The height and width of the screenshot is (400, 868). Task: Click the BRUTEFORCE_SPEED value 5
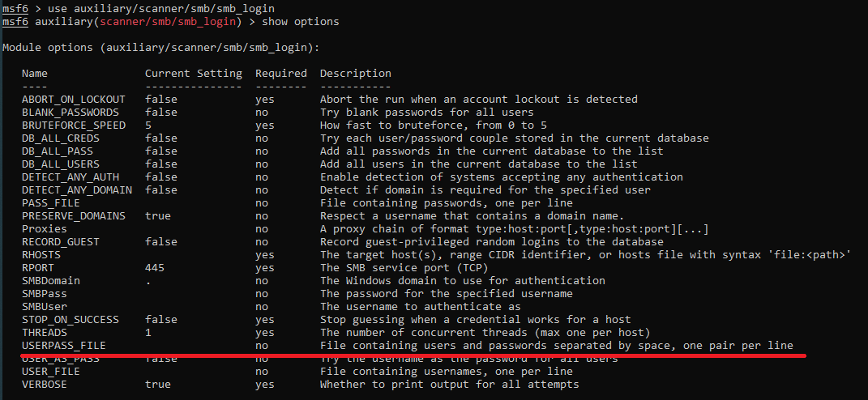tap(148, 126)
